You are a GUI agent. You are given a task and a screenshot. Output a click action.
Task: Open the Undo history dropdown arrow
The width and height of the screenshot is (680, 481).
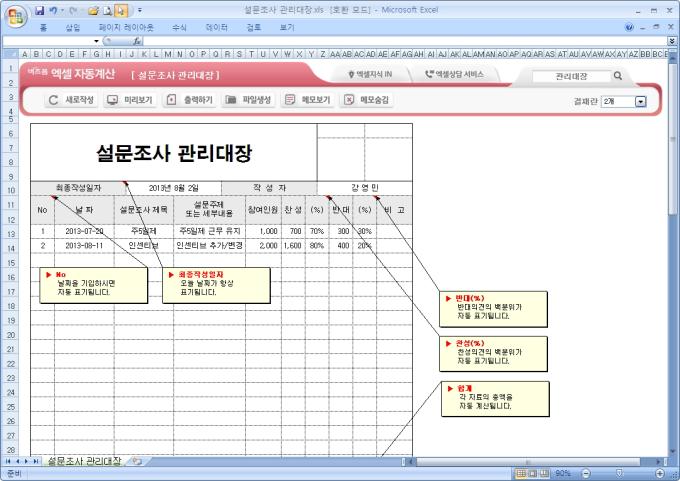pyautogui.click(x=62, y=10)
